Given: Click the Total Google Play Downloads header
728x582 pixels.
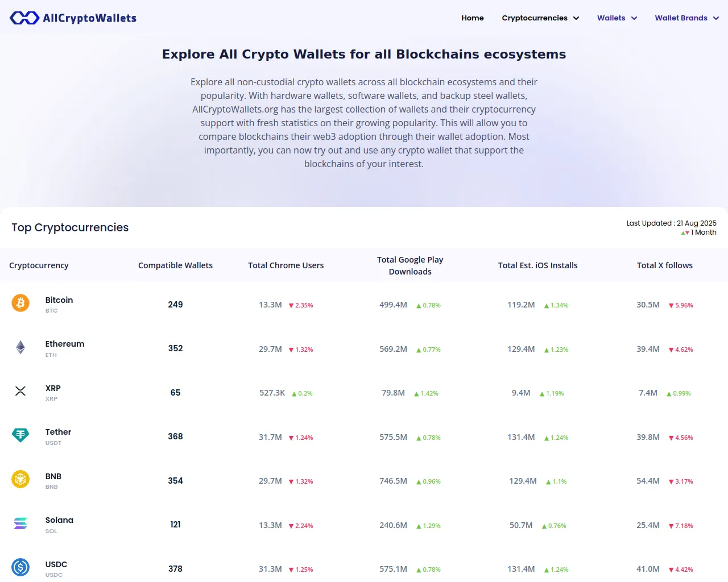Looking at the screenshot, I should (x=410, y=265).
